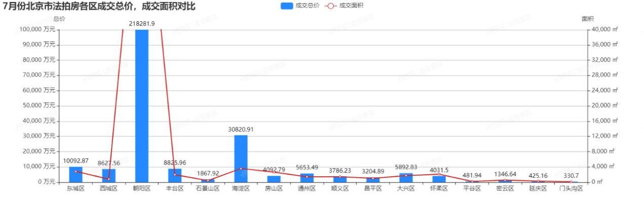Screen dimensions: 644x198
Task: Click the 房山区 bar labeled 4092.79
Action: pyautogui.click(x=274, y=179)
